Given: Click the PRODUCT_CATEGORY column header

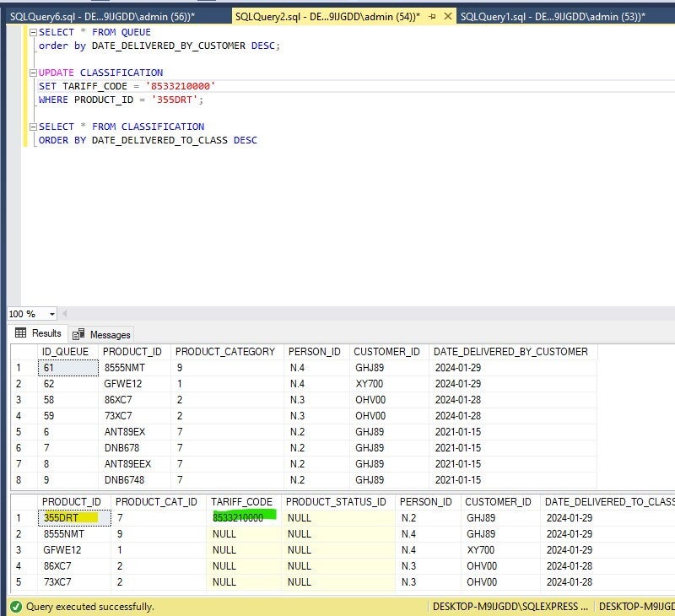Looking at the screenshot, I should [226, 352].
